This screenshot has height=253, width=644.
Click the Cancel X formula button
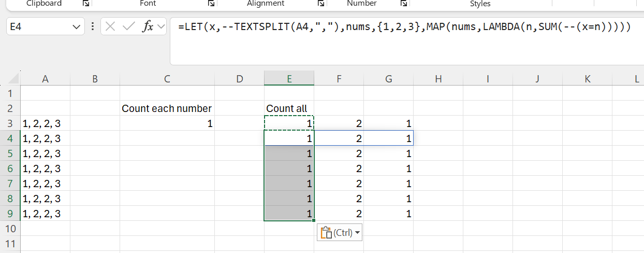[x=110, y=26]
